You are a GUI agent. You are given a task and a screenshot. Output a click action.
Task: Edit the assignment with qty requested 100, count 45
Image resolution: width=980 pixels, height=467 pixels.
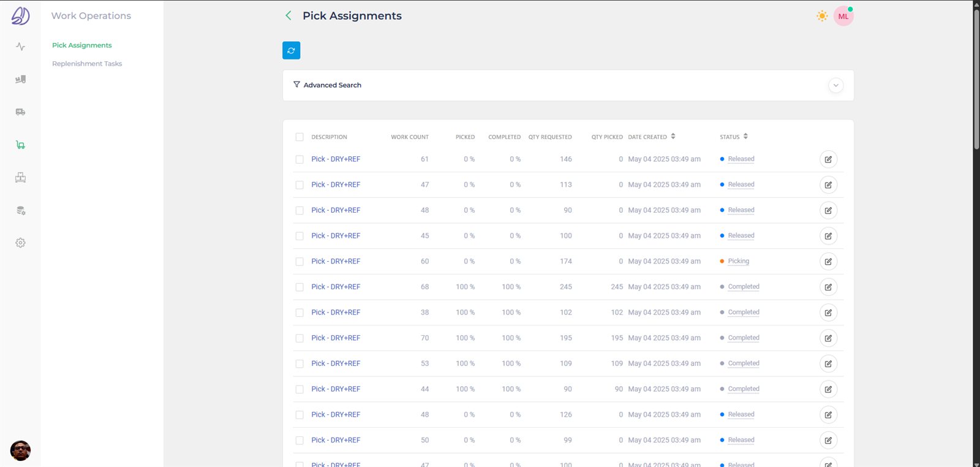[x=828, y=236]
